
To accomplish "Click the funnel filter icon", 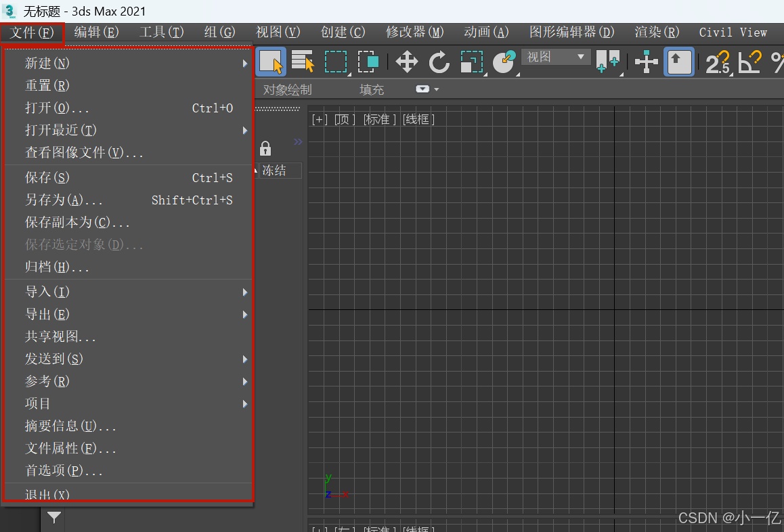I will (54, 518).
